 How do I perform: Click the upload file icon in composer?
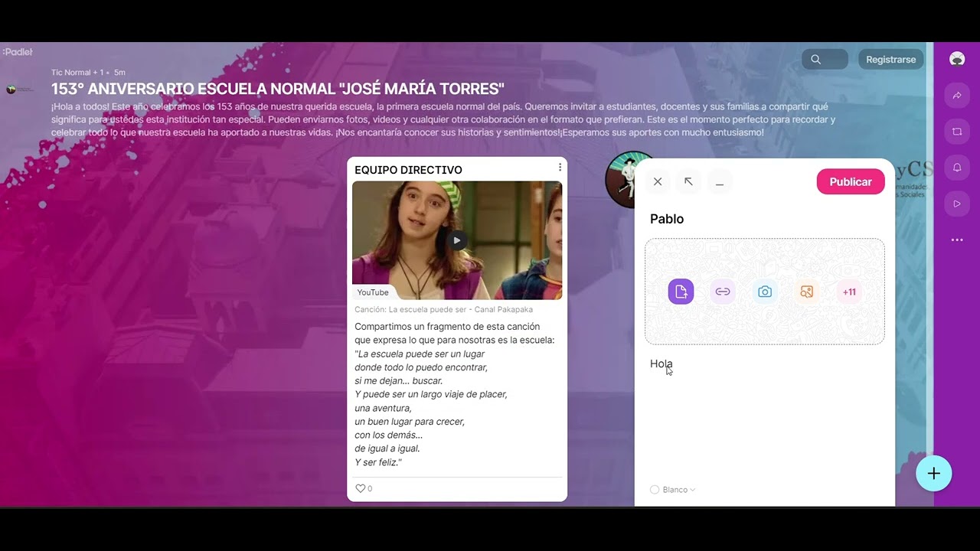coord(681,292)
